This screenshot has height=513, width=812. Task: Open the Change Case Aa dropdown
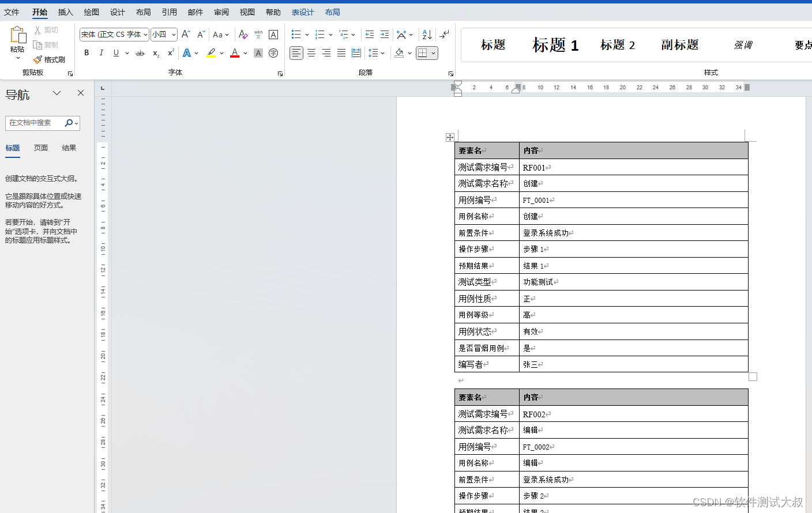[221, 35]
